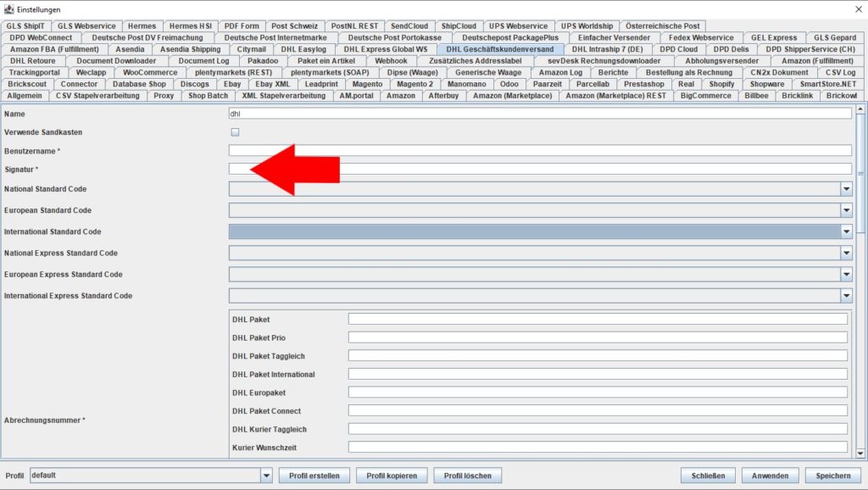This screenshot has width=868, height=490.
Task: Click the DHL Paket billing number field
Action: [x=598, y=319]
